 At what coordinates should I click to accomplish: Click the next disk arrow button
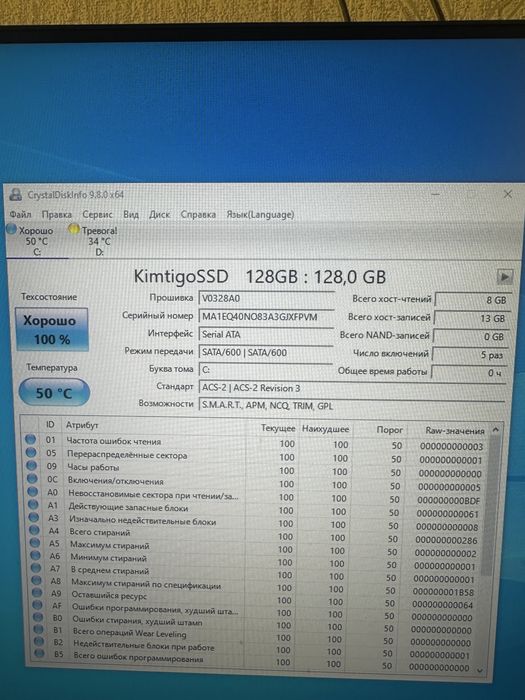click(505, 276)
